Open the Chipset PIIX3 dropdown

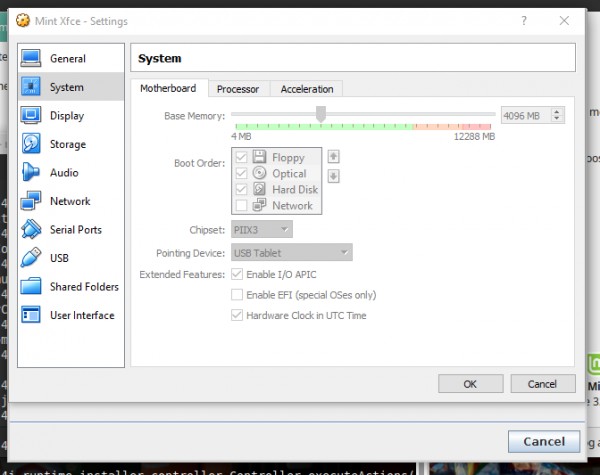pyautogui.click(x=262, y=229)
